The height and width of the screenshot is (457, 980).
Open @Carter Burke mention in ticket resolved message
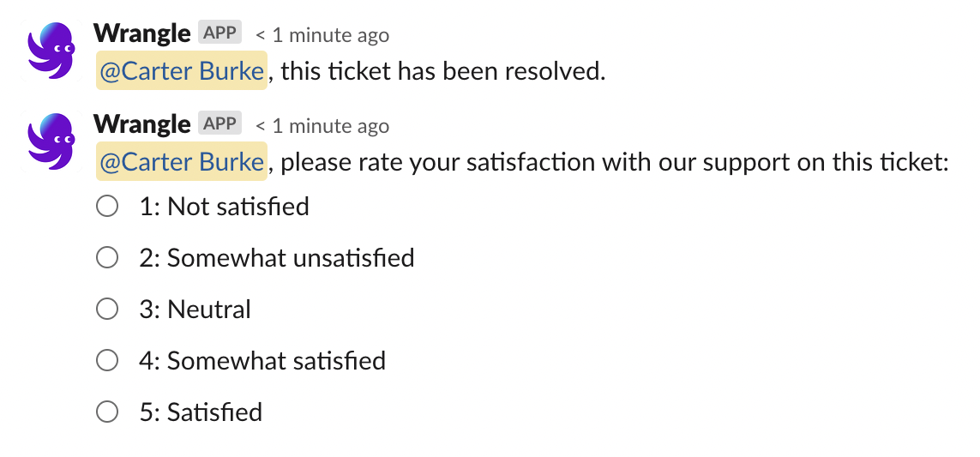182,71
